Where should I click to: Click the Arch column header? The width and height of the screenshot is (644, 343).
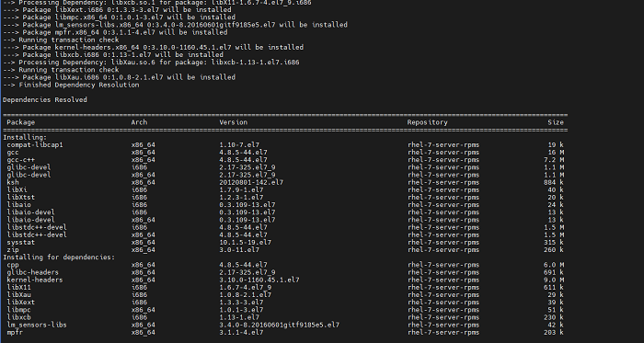[x=139, y=122]
